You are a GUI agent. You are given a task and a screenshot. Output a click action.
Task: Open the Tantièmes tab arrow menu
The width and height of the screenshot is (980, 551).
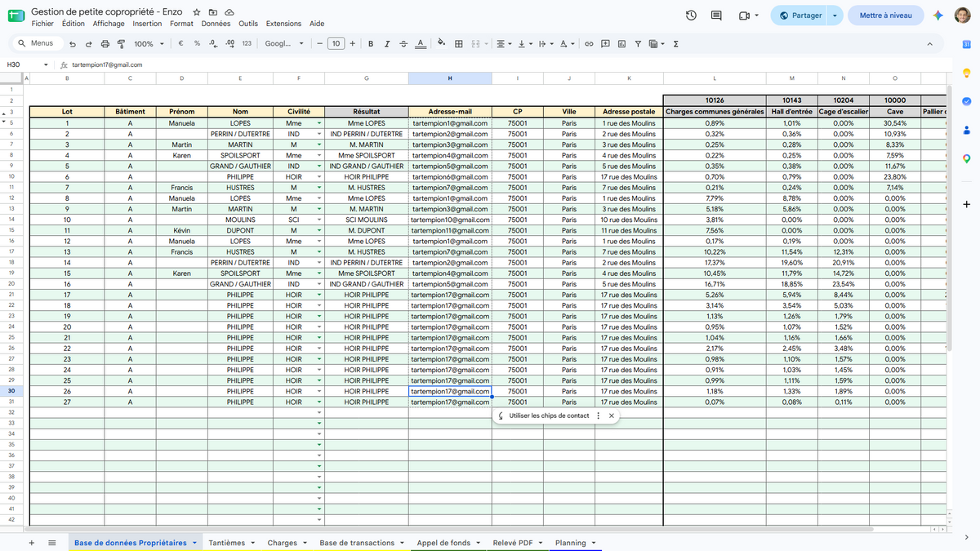coord(253,543)
